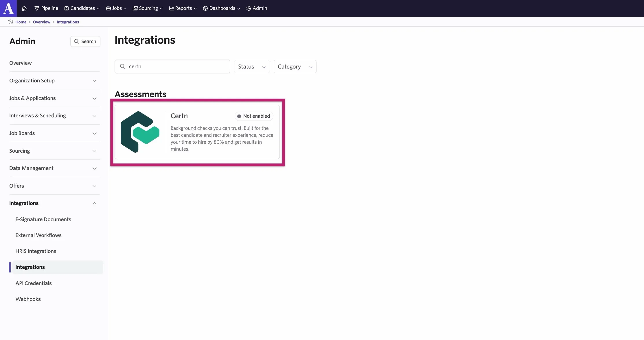Viewport: 644px width, 340px height.
Task: Expand Interviews & Scheduling section
Action: [x=54, y=116]
